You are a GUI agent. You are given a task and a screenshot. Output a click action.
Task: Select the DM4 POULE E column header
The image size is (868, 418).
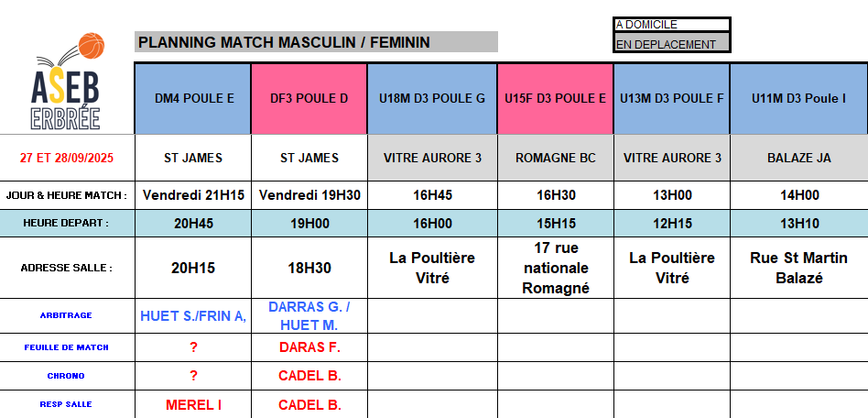tap(193, 99)
